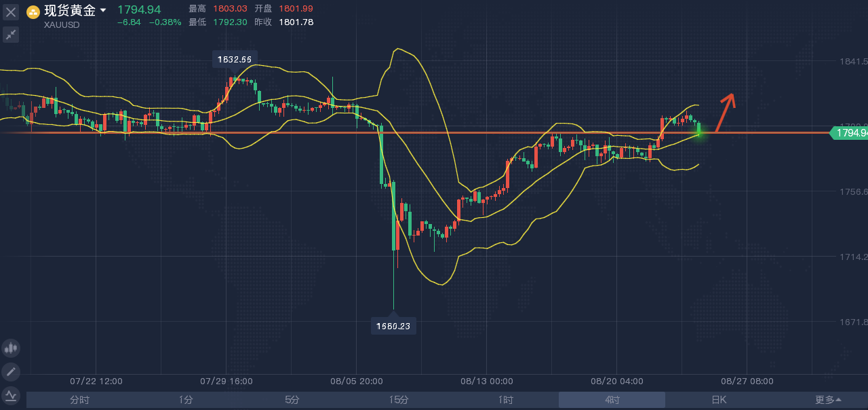Image resolution: width=868 pixels, height=410 pixels.
Task: Click the 开盘 value 1801.99
Action: click(296, 9)
